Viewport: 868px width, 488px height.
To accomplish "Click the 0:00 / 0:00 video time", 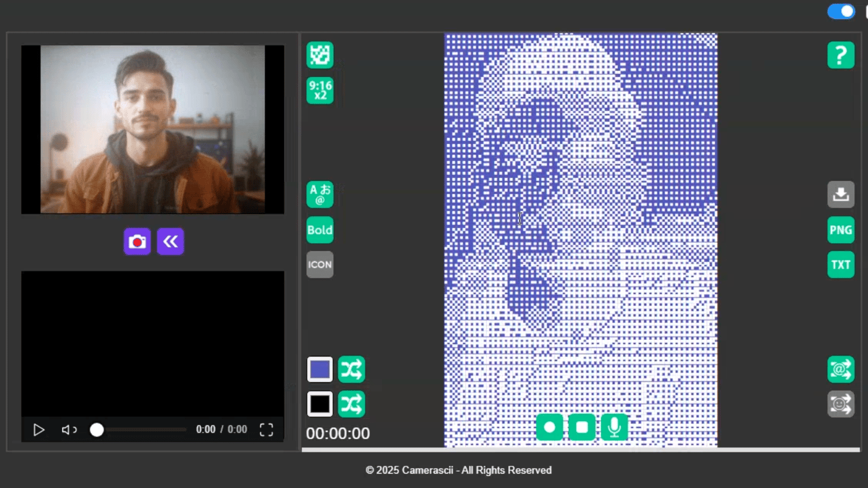I will click(x=222, y=430).
